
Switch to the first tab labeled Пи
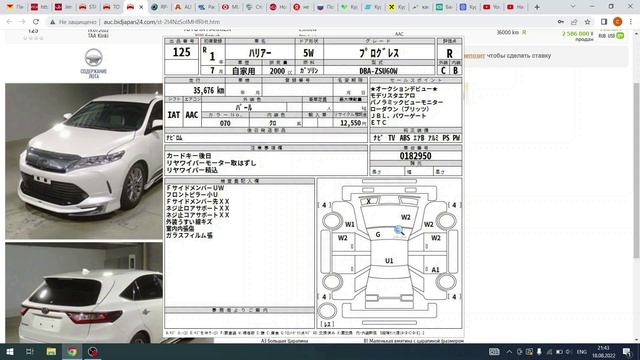15,7
